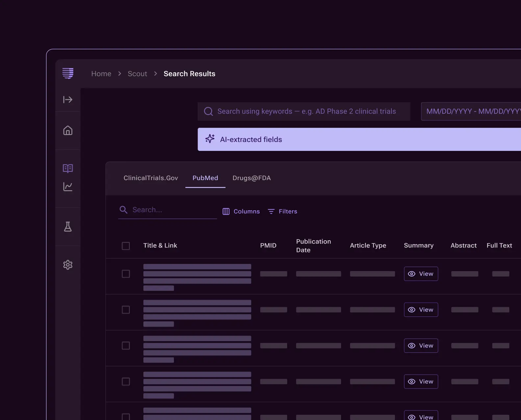Click the PMID column header
This screenshot has height=420, width=521.
(268, 245)
